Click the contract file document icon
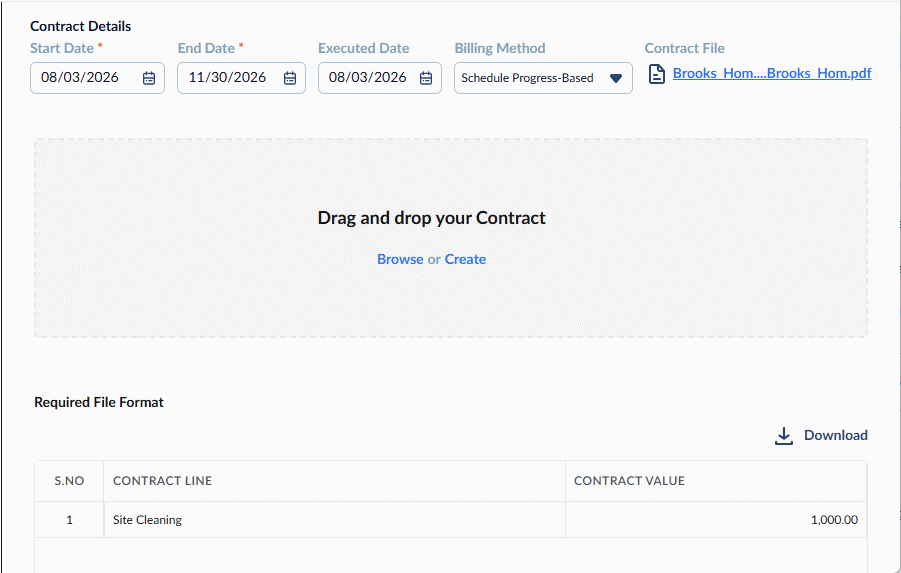Image resolution: width=901 pixels, height=573 pixels. pyautogui.click(x=657, y=74)
